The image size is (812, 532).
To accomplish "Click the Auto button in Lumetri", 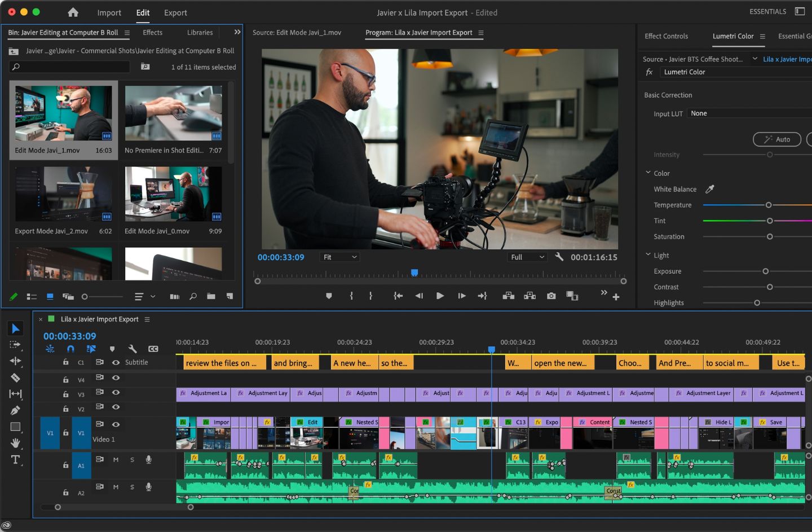I will click(776, 139).
